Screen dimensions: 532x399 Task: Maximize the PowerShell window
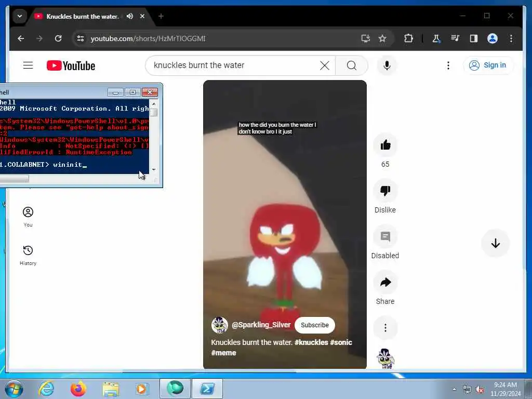click(x=132, y=92)
